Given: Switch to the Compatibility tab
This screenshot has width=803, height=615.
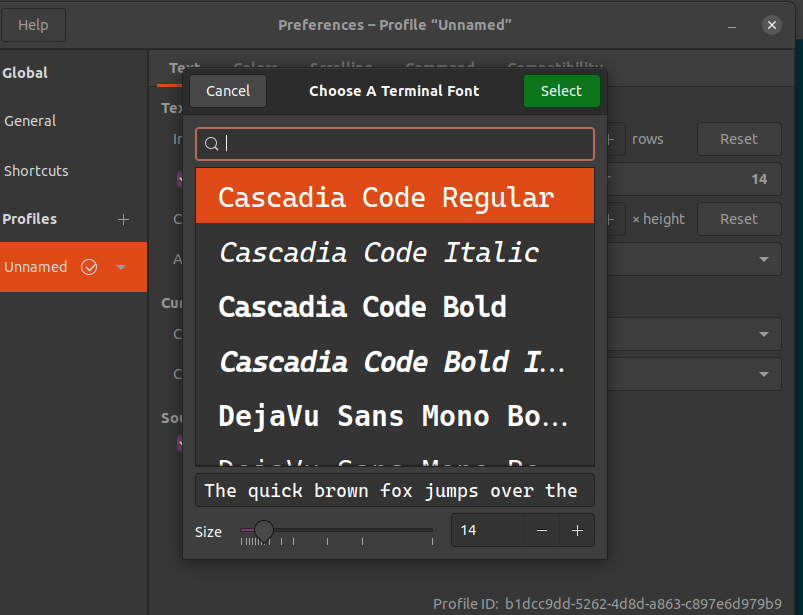Looking at the screenshot, I should click(554, 67).
